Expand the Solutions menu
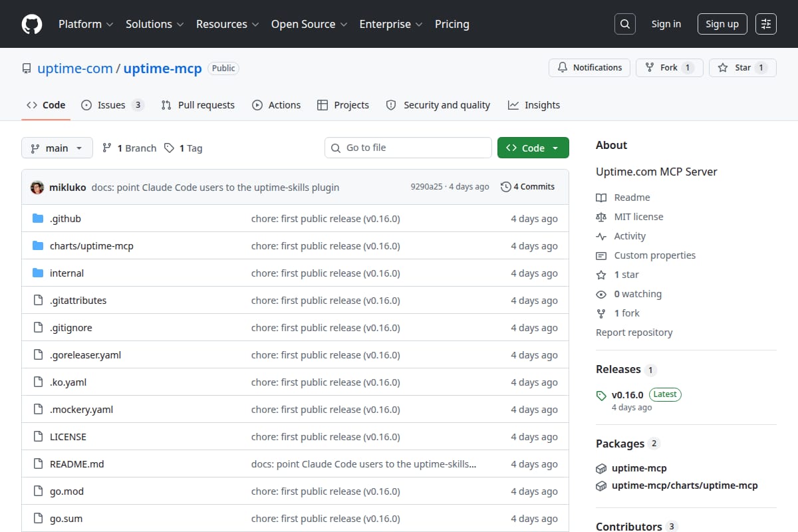The width and height of the screenshot is (798, 532). pos(154,24)
